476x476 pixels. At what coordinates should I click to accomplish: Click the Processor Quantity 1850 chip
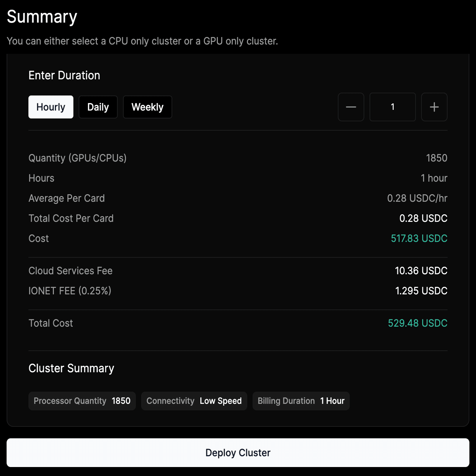tap(82, 401)
